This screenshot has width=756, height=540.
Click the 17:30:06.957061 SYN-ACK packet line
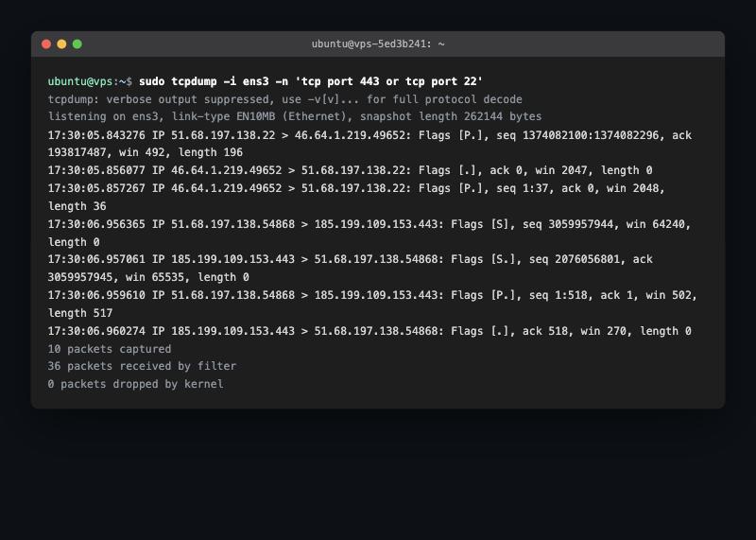point(350,260)
